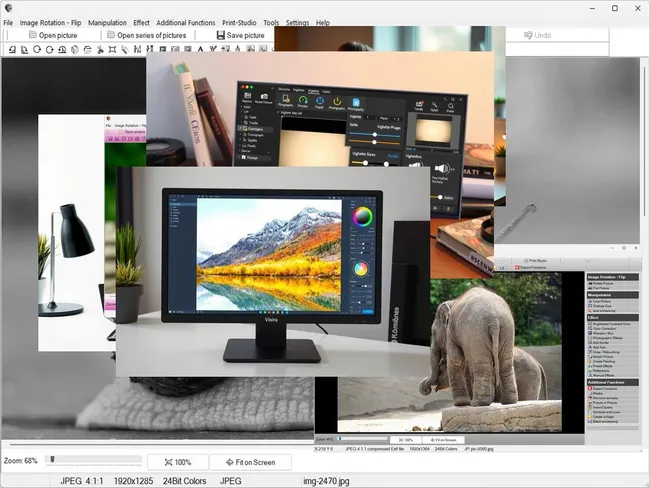Click the floppy disk Save picture icon
Image resolution: width=650 pixels, height=488 pixels.
pyautogui.click(x=221, y=35)
